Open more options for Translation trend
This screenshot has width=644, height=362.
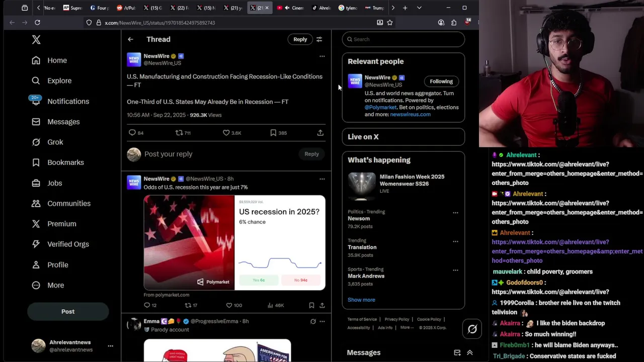click(x=455, y=241)
